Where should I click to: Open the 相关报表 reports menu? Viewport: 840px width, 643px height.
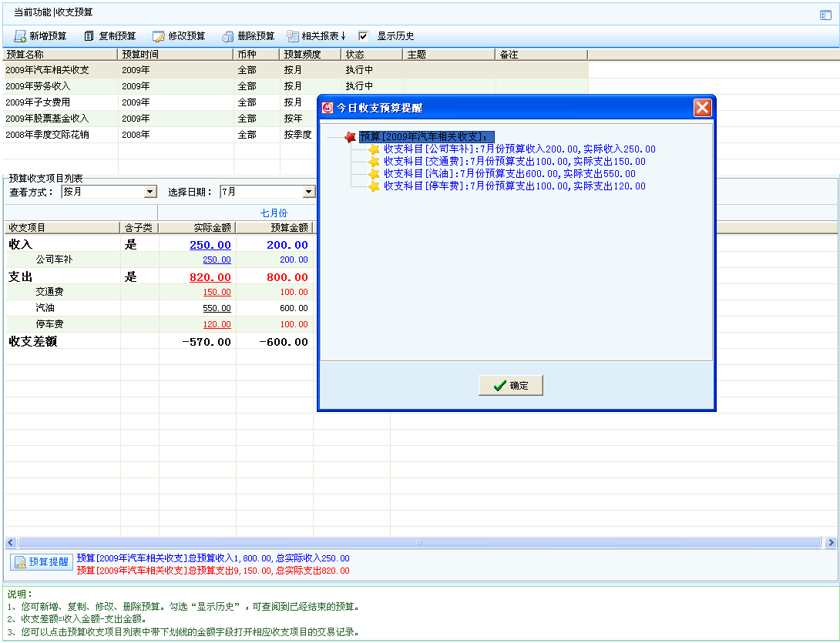316,36
